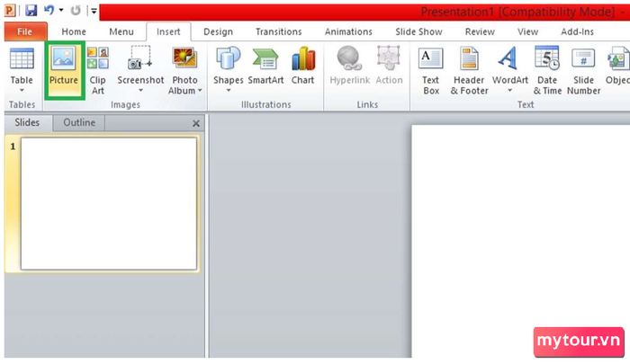Select slide 1 thumbnail
Screen dimensions: 630x364
pos(109,203)
